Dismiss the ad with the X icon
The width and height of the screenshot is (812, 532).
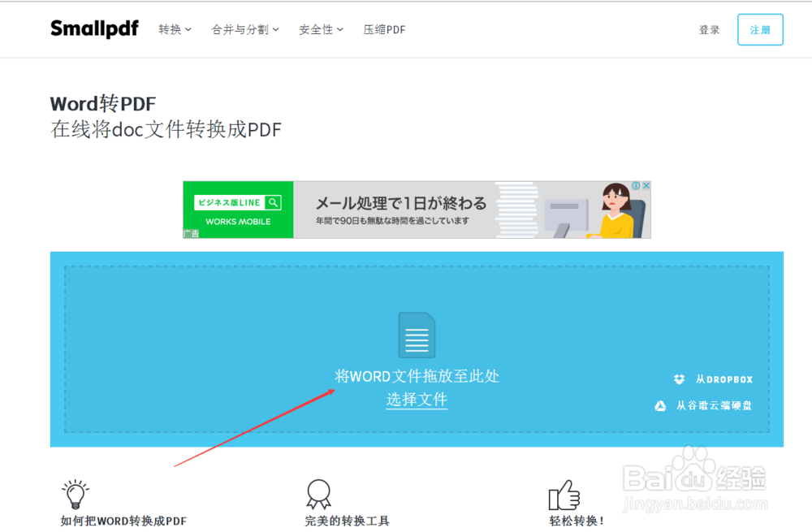[x=646, y=184]
